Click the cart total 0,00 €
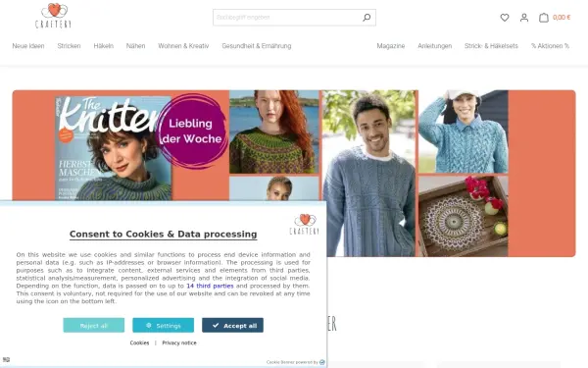The width and height of the screenshot is (588, 368). tap(562, 18)
